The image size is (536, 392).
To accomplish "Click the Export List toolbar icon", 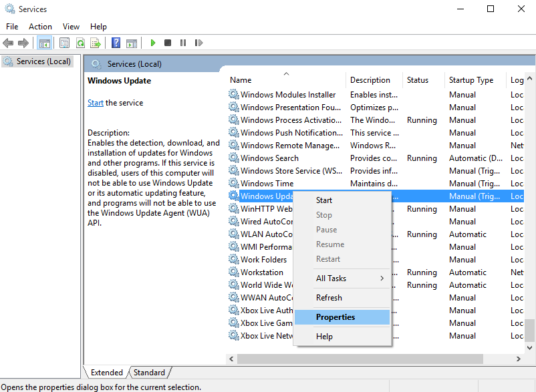I will point(96,43).
